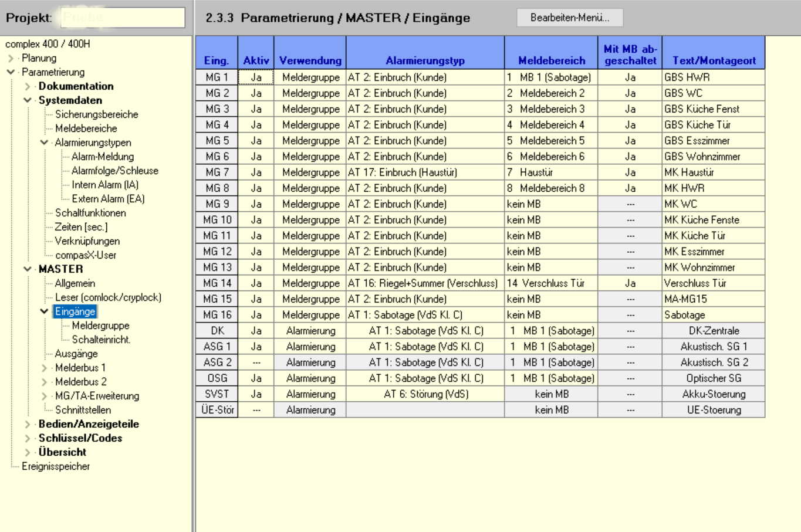Select Sicherungsbereiche in the tree

(x=96, y=114)
